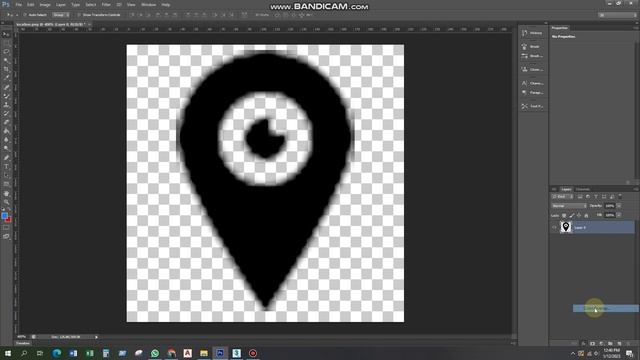The height and width of the screenshot is (360, 640).
Task: Open the Auto-Select Group dropdown
Action: click(x=61, y=15)
